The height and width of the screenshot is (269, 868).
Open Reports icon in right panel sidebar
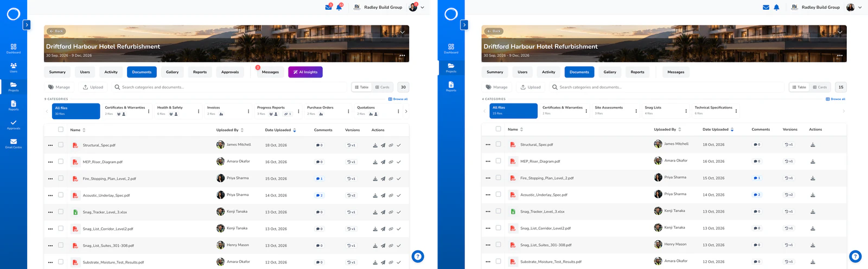coord(451,87)
